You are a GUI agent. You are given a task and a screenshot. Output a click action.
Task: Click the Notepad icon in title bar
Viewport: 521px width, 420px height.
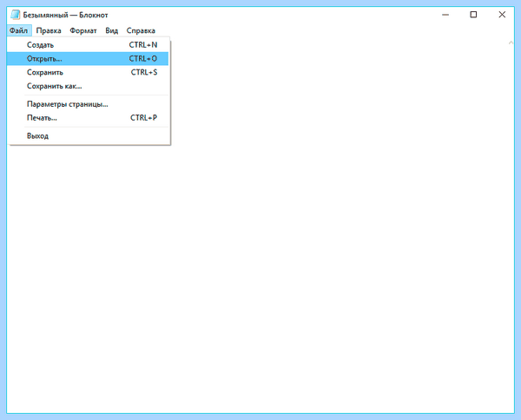tap(16, 15)
